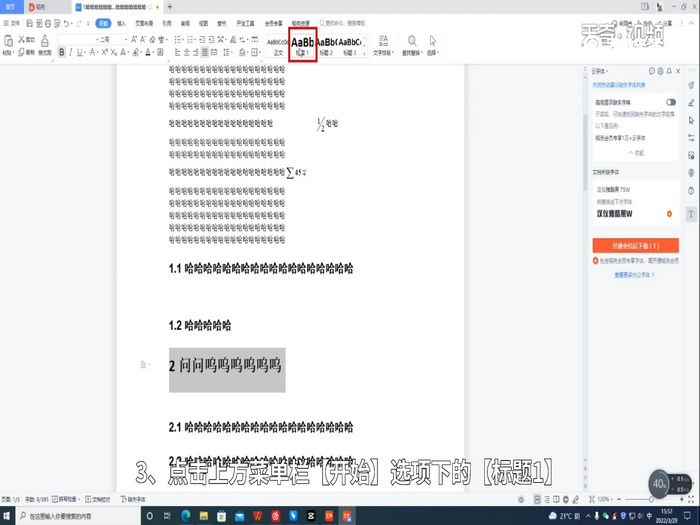Apply the Heading 1 style highlighted in red
Viewport: 700px width, 525px height.
pyautogui.click(x=303, y=44)
